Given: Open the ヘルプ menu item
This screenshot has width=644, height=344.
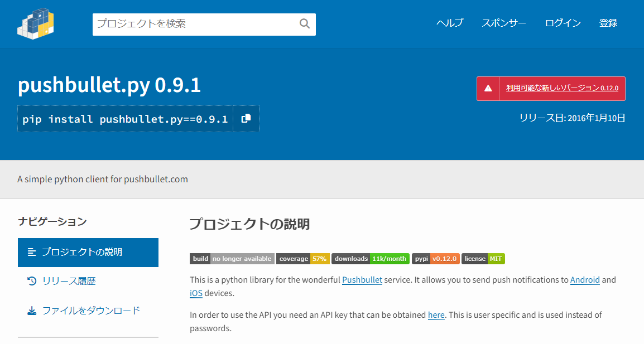Looking at the screenshot, I should click(x=450, y=23).
